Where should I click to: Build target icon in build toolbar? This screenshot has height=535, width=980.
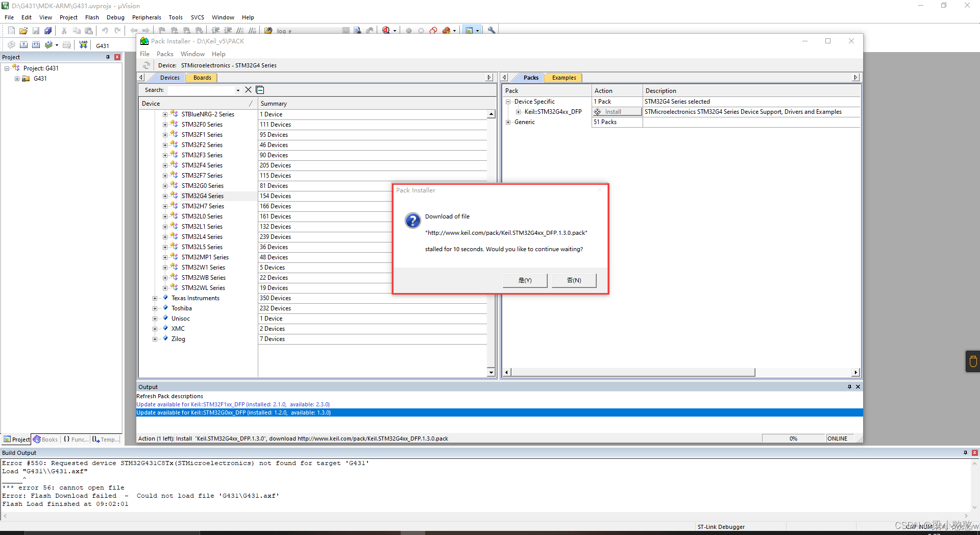point(23,45)
